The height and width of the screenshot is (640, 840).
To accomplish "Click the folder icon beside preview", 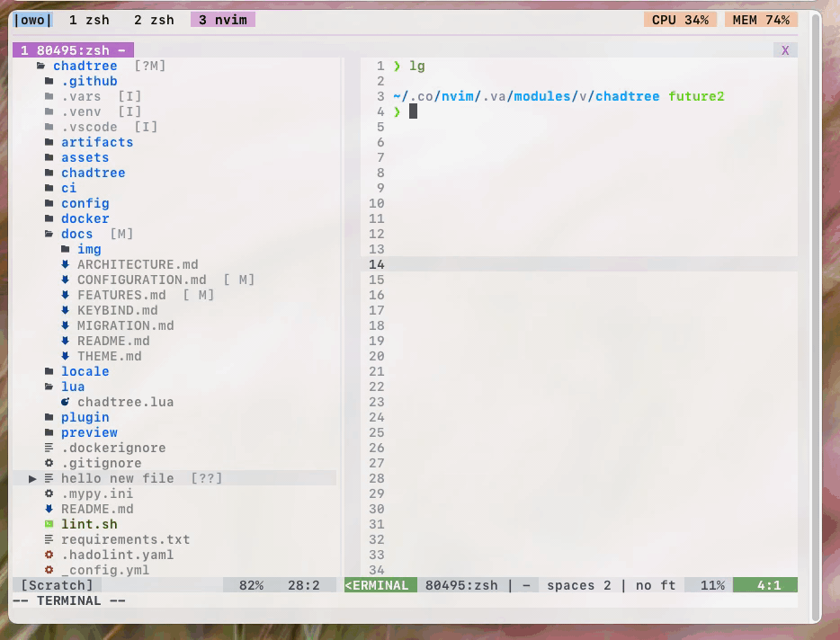I will tap(49, 432).
